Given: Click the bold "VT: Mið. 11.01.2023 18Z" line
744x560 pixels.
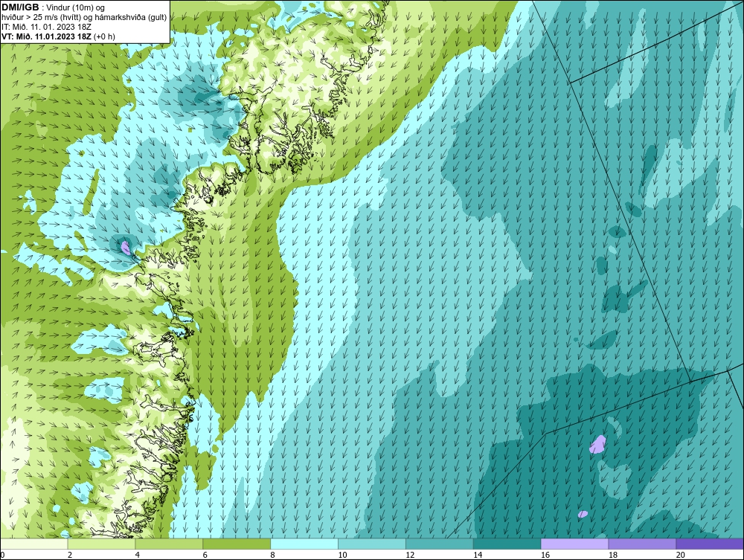Looking at the screenshot, I should tap(46, 36).
